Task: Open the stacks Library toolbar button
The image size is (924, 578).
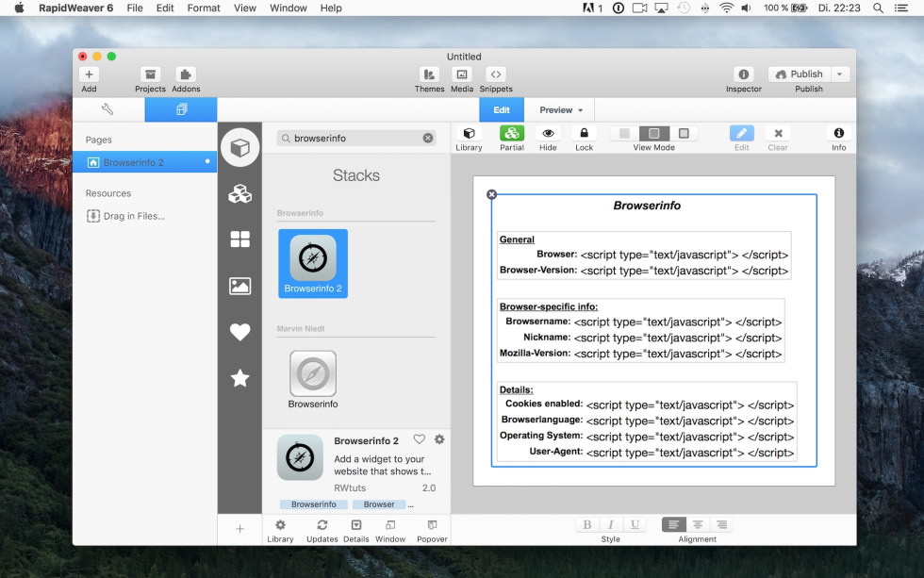Action: pyautogui.click(x=470, y=139)
